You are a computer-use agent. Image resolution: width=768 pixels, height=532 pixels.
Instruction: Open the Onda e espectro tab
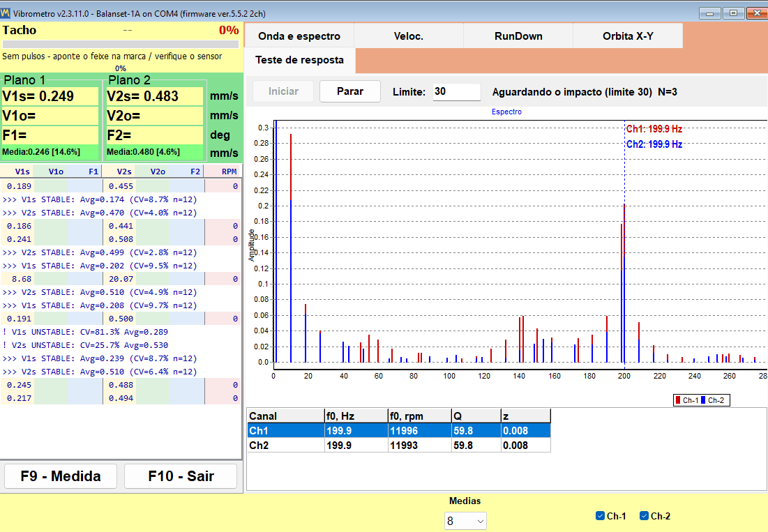pos(299,36)
